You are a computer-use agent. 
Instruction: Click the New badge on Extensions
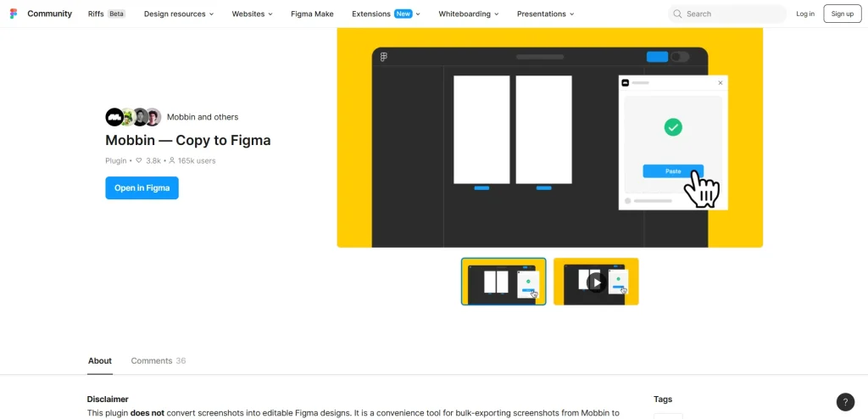(403, 14)
